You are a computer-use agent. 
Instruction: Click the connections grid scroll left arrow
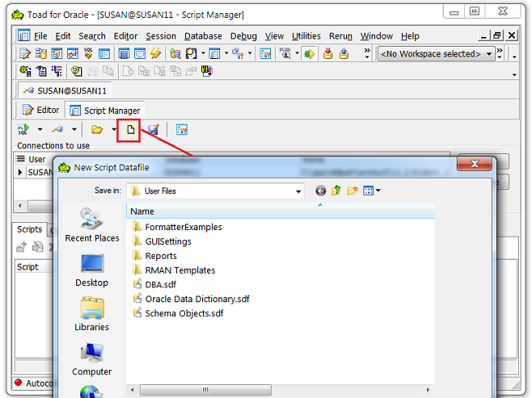pyautogui.click(x=20, y=206)
